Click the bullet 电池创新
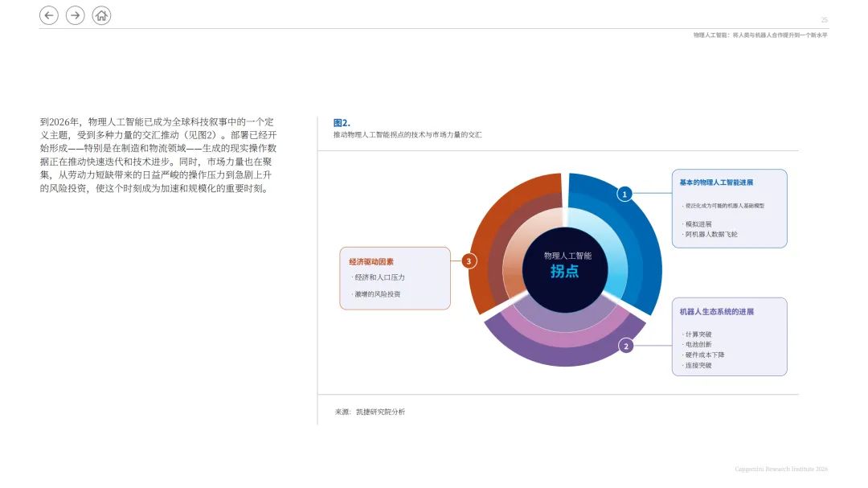The width and height of the screenshot is (868, 488). tap(698, 345)
